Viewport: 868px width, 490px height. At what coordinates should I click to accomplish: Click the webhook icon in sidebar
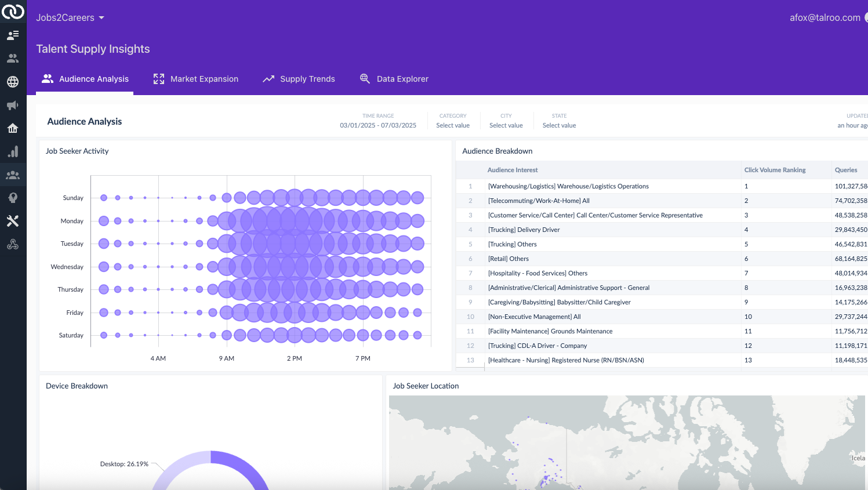[13, 245]
